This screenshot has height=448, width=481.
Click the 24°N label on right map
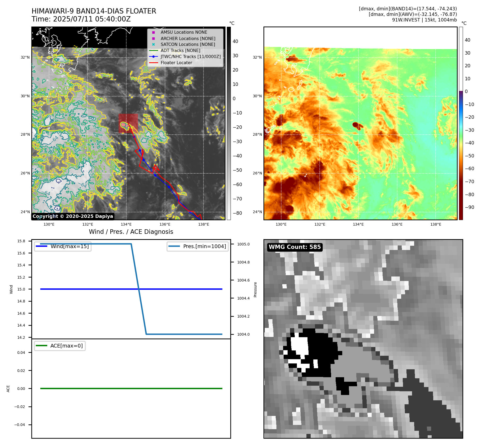pos(257,212)
